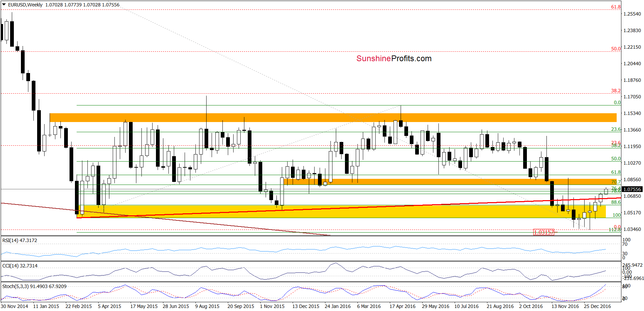Click the 1.08560 price axis label
The image size is (644, 311).
click(x=632, y=180)
